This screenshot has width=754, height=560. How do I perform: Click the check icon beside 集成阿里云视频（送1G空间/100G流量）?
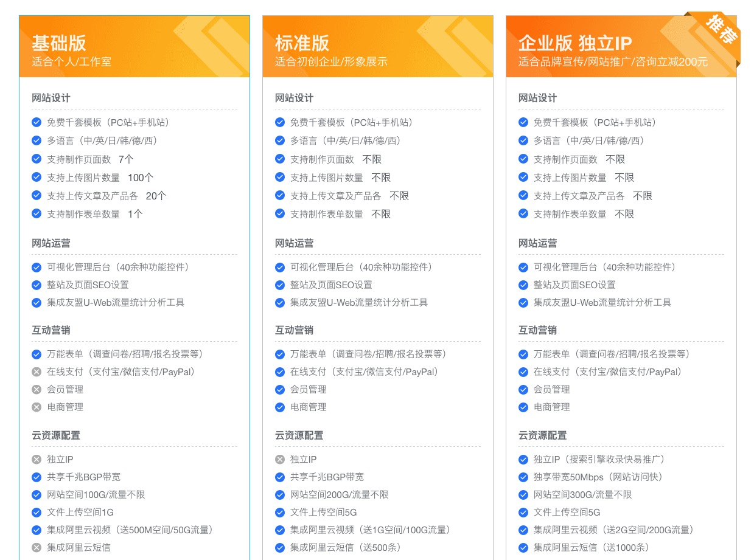[280, 530]
